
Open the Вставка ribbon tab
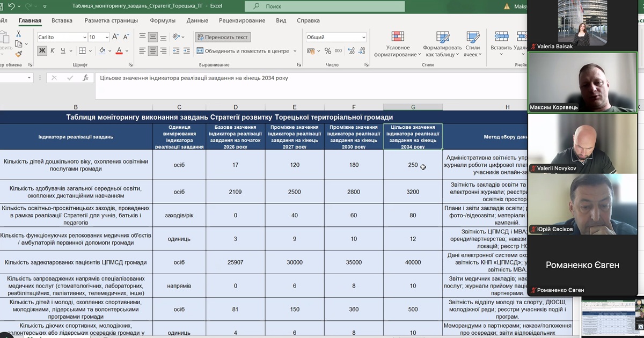[x=62, y=20]
